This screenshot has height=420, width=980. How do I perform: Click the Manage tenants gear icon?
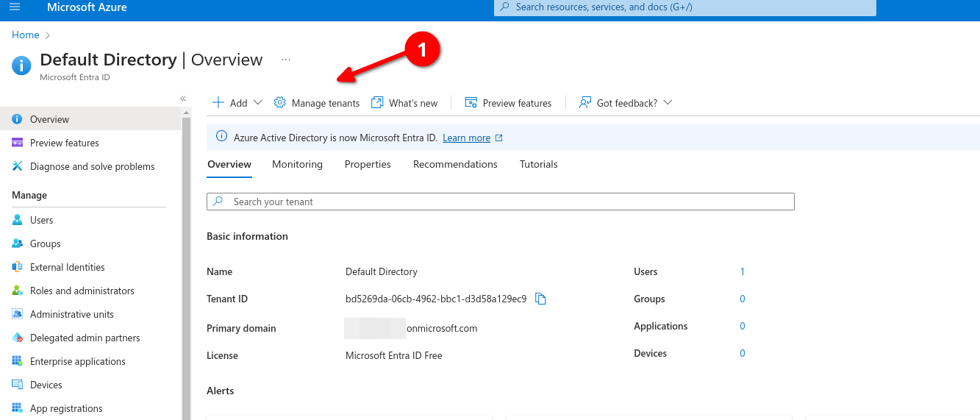point(279,103)
